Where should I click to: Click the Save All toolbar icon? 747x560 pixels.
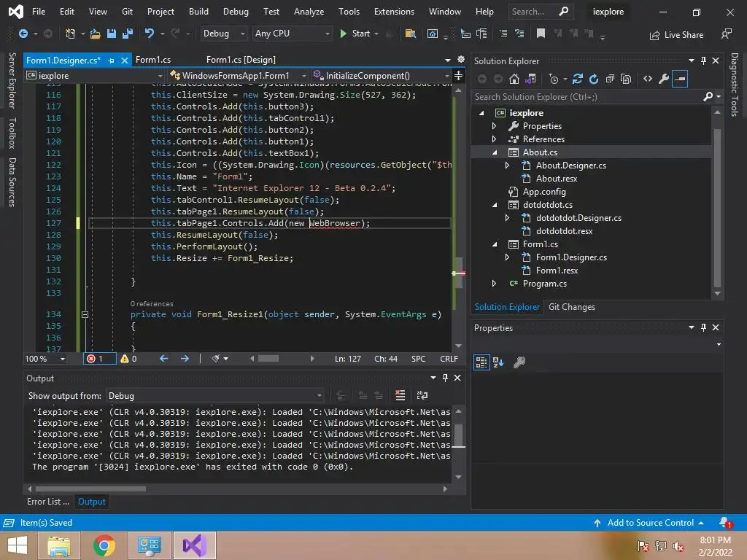click(x=127, y=34)
